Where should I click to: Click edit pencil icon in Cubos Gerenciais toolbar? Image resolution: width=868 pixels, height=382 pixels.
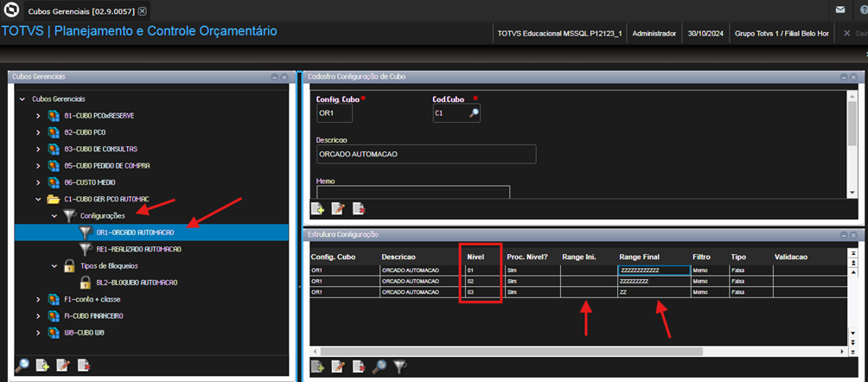(62, 365)
